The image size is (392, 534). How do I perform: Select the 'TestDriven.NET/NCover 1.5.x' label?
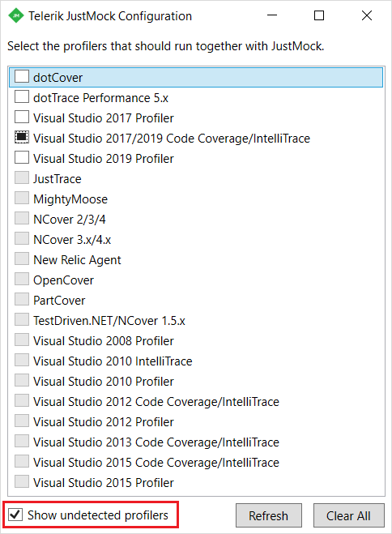click(x=109, y=321)
